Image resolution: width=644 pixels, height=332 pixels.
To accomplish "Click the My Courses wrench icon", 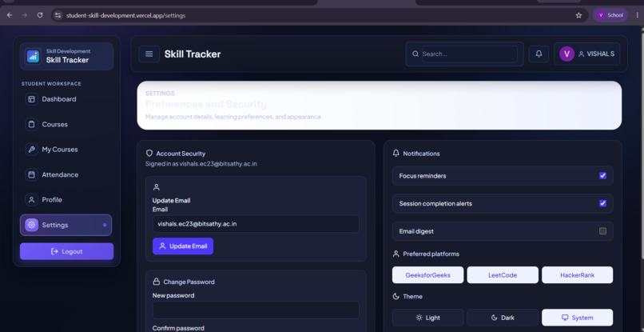I will (x=31, y=150).
